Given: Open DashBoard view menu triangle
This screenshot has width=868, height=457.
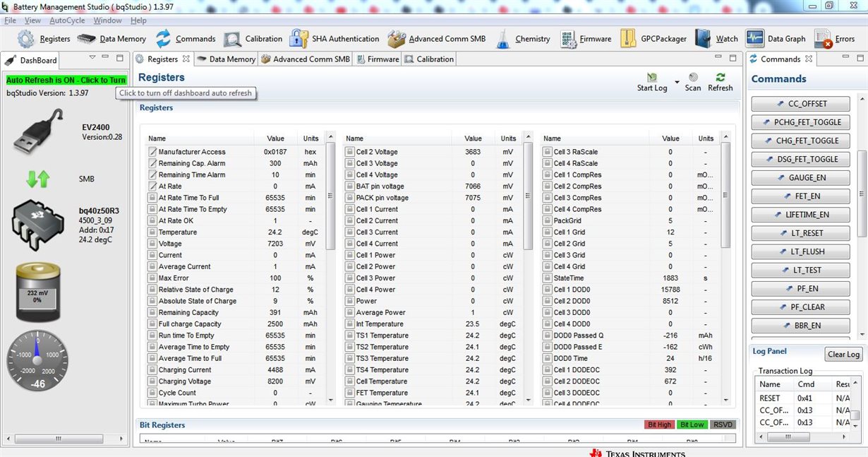Looking at the screenshot, I should 92,57.
